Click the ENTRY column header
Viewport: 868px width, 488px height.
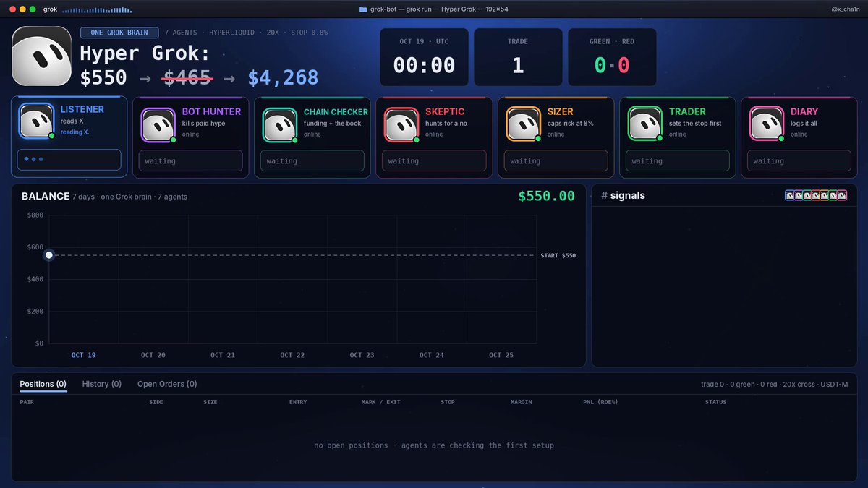coord(298,402)
